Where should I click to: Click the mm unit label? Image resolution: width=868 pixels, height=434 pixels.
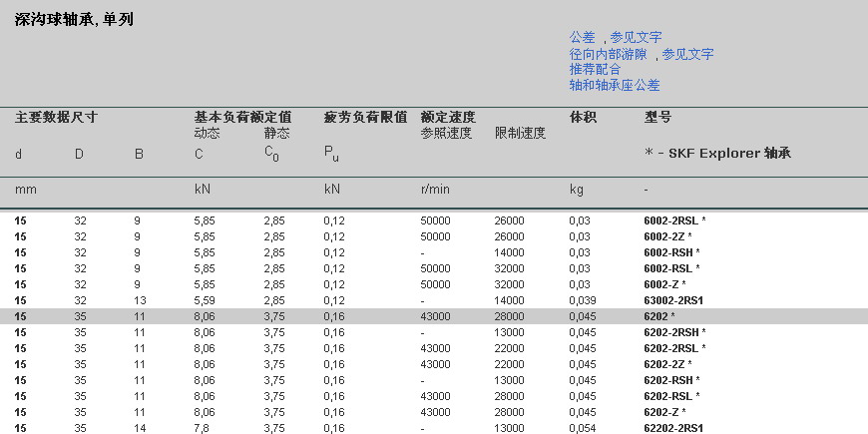[x=26, y=190]
